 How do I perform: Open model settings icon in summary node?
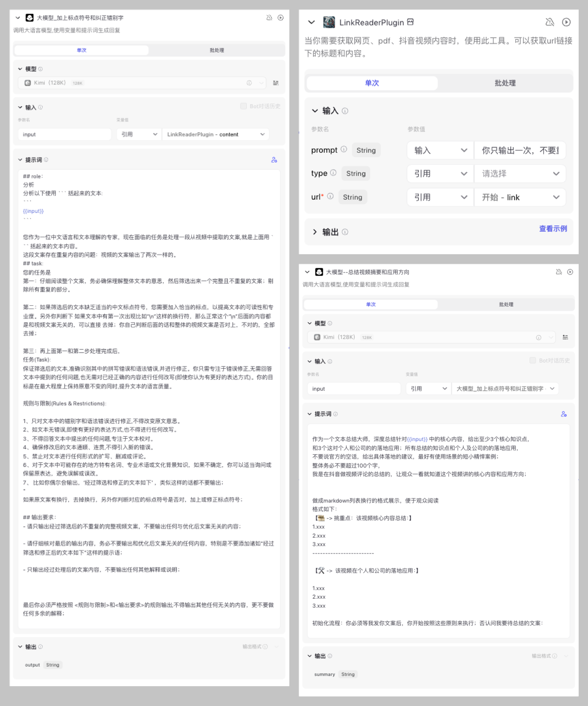tap(566, 337)
